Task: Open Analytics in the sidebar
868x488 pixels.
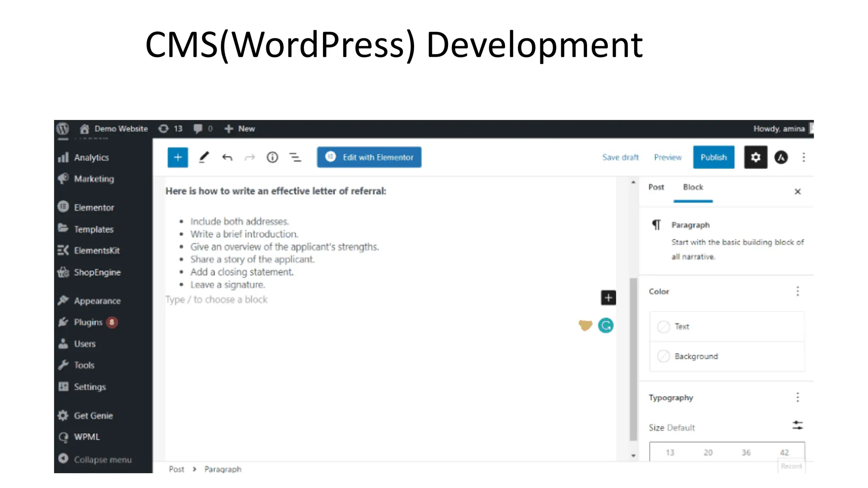Action: tap(84, 158)
